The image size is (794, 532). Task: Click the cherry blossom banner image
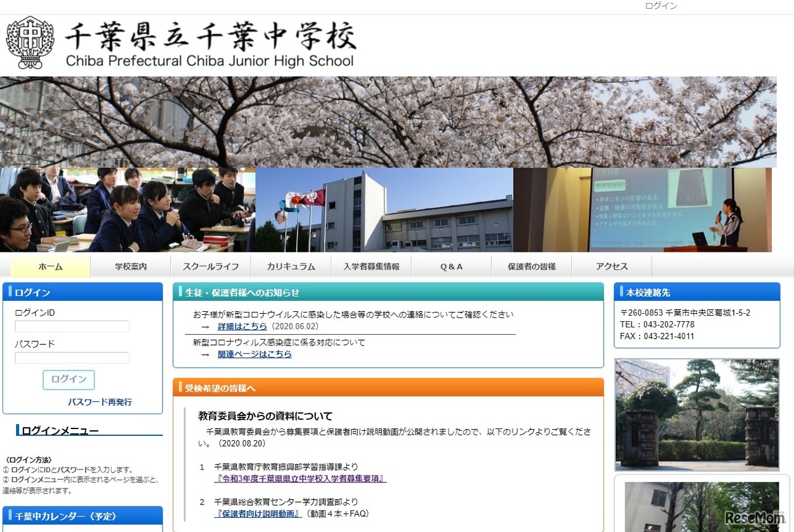pyautogui.click(x=388, y=122)
